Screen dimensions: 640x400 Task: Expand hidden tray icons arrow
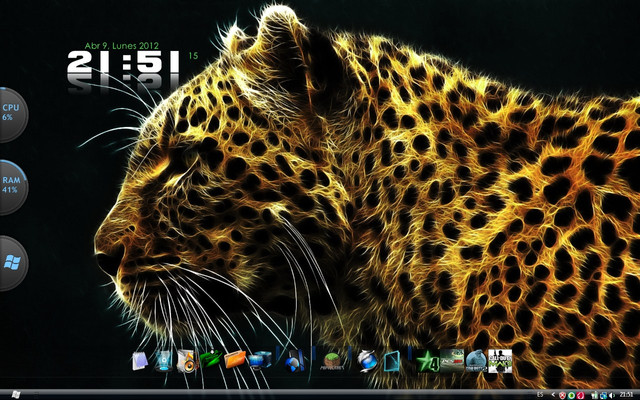(x=553, y=395)
